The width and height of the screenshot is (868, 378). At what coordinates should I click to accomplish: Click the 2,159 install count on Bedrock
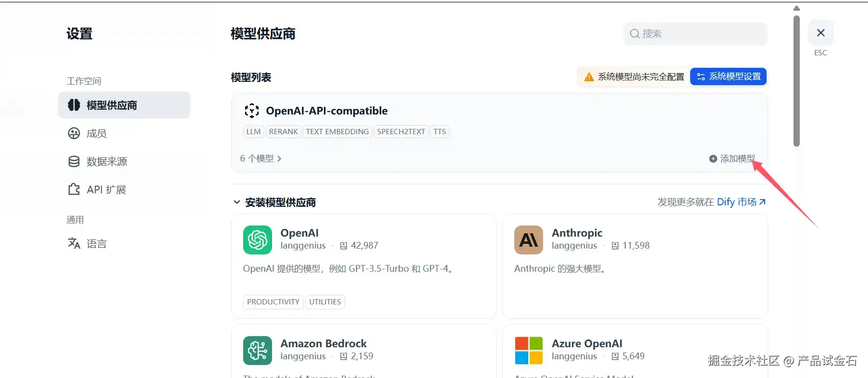click(x=362, y=356)
